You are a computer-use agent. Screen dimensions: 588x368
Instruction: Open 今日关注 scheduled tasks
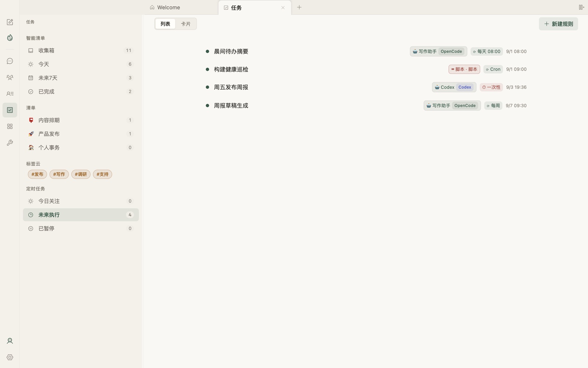(81, 201)
